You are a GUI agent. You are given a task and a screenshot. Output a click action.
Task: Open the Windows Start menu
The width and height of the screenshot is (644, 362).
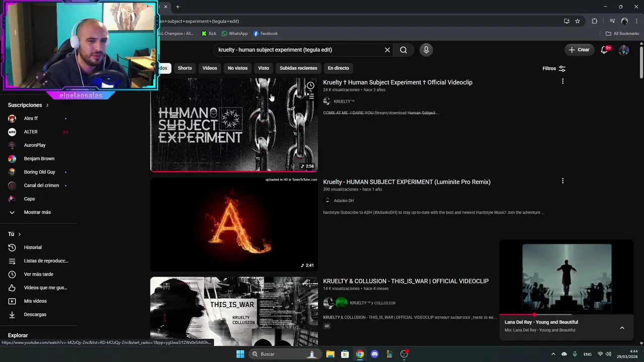point(240,354)
